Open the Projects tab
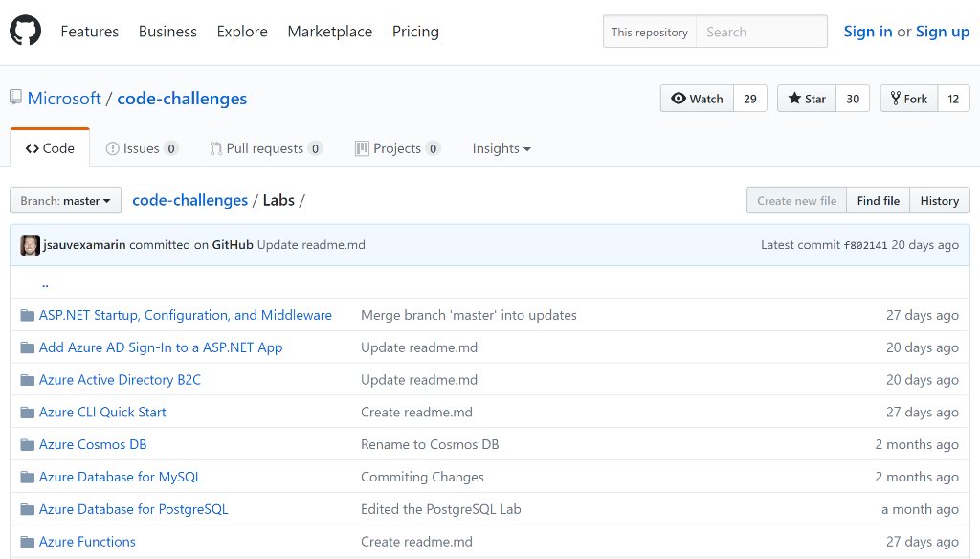Screen dimensions: 980x559 (x=397, y=148)
